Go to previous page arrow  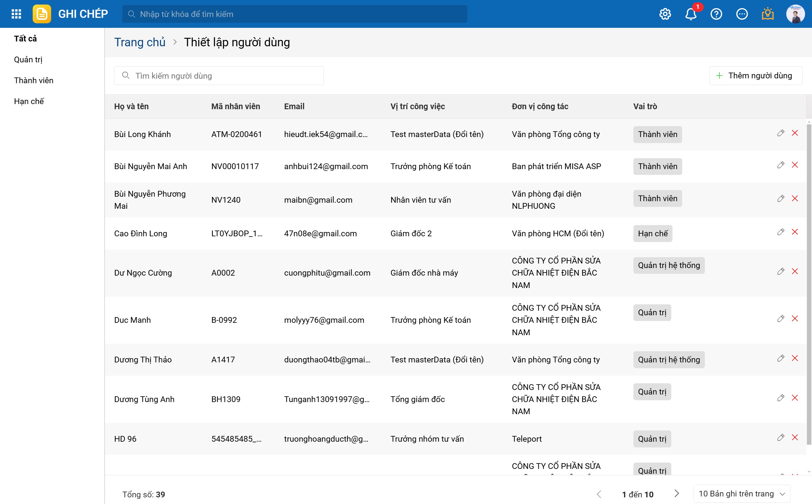(x=599, y=494)
